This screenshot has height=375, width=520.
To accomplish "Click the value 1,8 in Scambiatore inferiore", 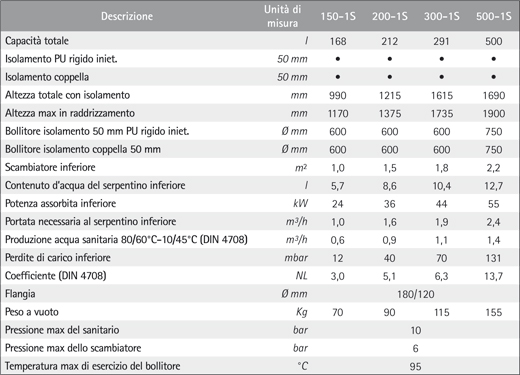I will point(442,168).
